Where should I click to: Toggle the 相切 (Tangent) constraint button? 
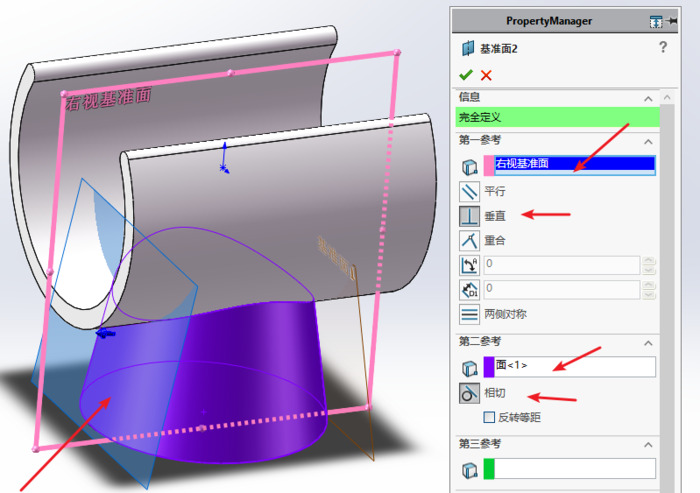click(x=469, y=393)
